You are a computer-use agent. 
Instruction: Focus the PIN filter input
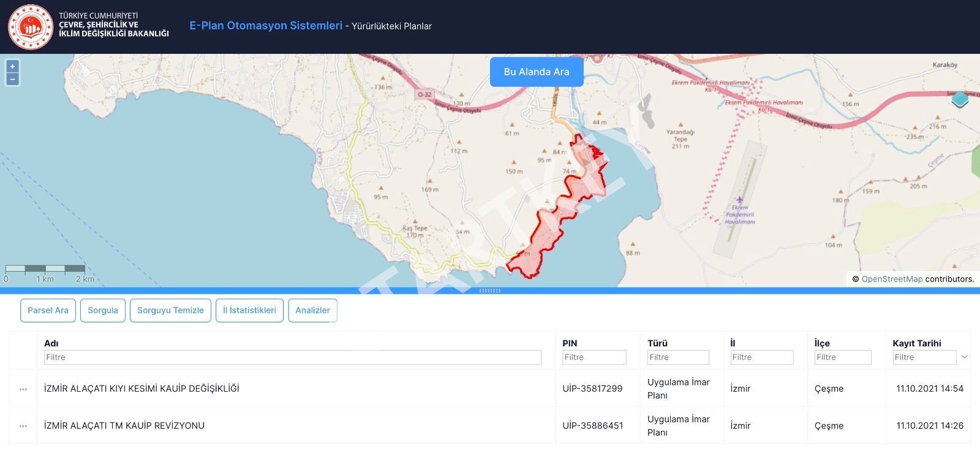(594, 357)
